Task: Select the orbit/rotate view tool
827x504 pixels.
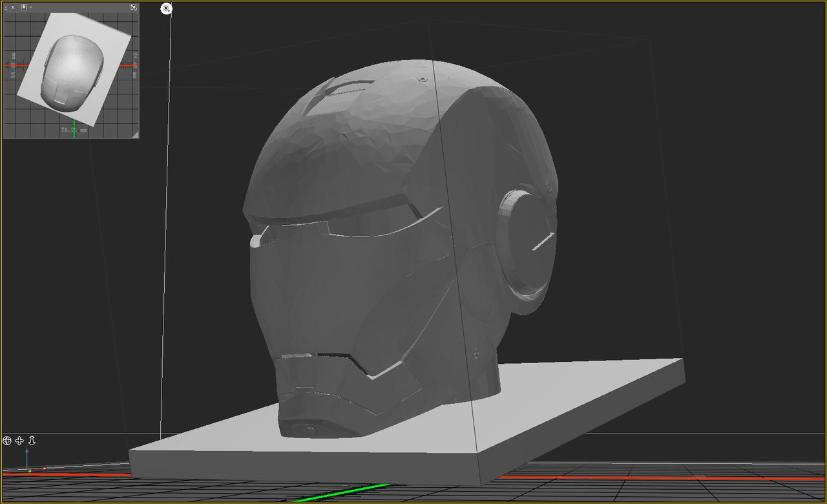Action: (7, 441)
